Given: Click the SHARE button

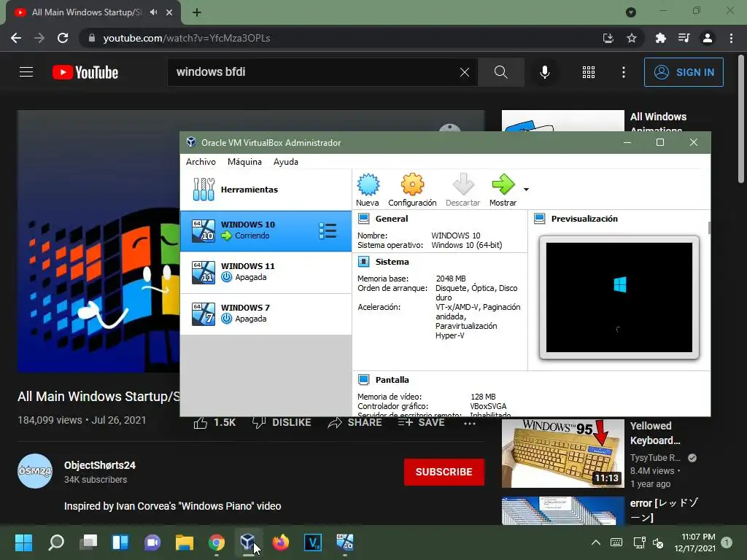Looking at the screenshot, I should (355, 422).
